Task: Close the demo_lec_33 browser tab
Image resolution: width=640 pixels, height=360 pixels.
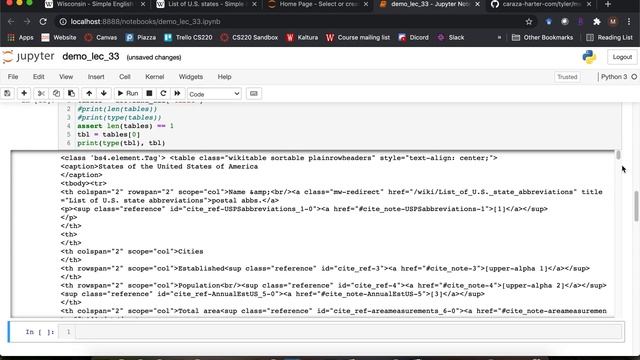Action: coord(477,4)
